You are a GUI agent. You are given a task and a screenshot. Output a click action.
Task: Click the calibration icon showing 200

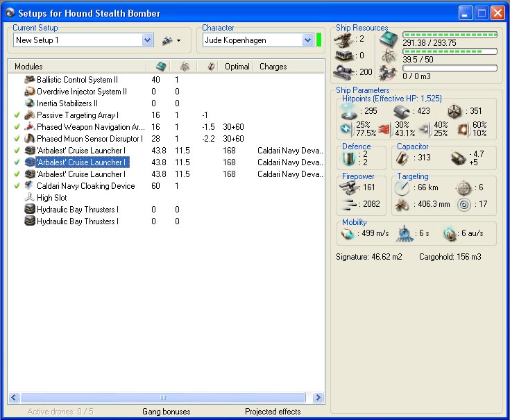(x=344, y=72)
